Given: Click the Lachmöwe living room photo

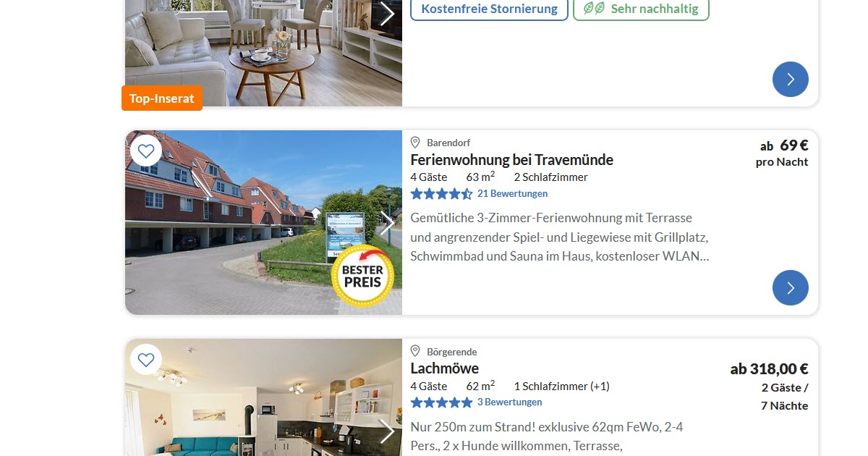Looking at the screenshot, I should [x=263, y=397].
